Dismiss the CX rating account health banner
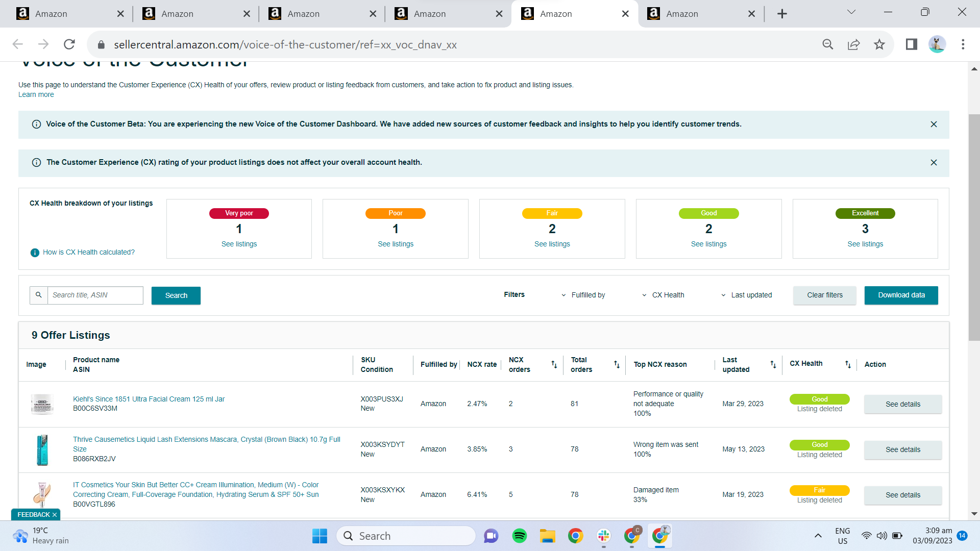Viewport: 980px width, 551px height. click(x=934, y=163)
